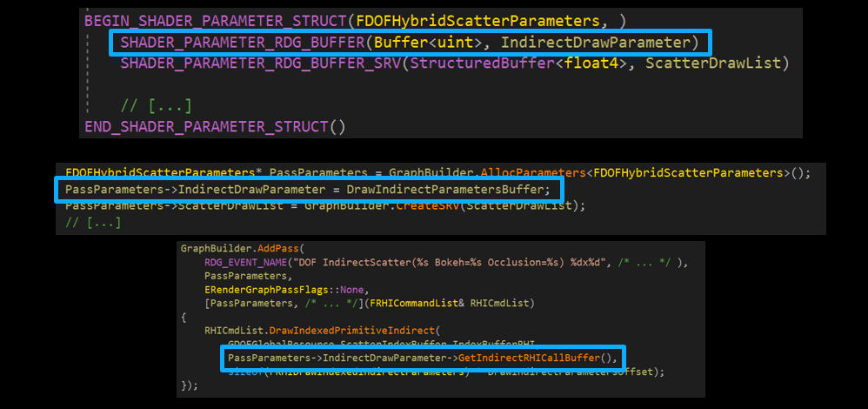868x409 pixels.
Task: Click the DrawIndirectParametersBuffer variable
Action: click(445, 190)
